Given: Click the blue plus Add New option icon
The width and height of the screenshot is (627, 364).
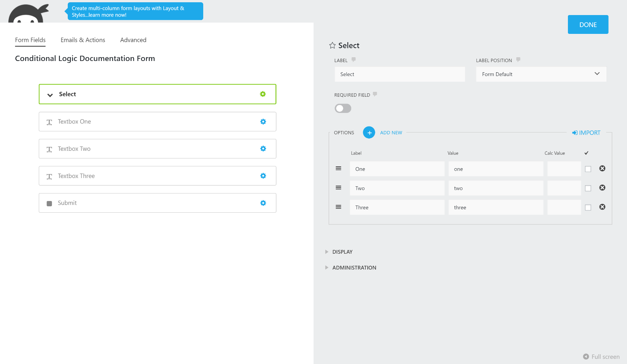Looking at the screenshot, I should pyautogui.click(x=369, y=133).
